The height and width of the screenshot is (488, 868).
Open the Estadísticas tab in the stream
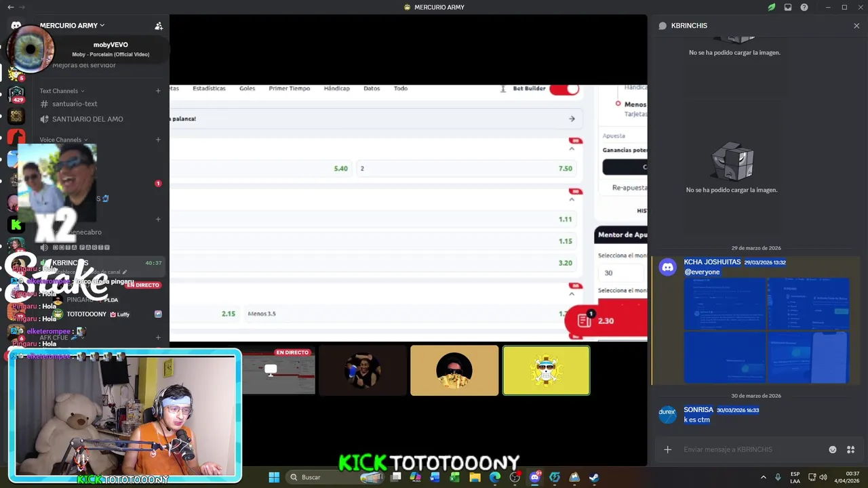pos(209,88)
